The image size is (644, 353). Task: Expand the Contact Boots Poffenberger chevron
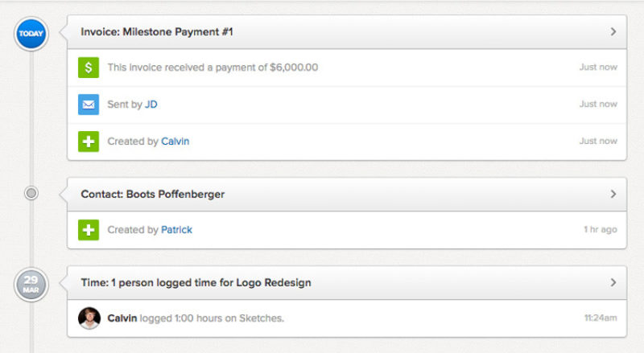[613, 194]
